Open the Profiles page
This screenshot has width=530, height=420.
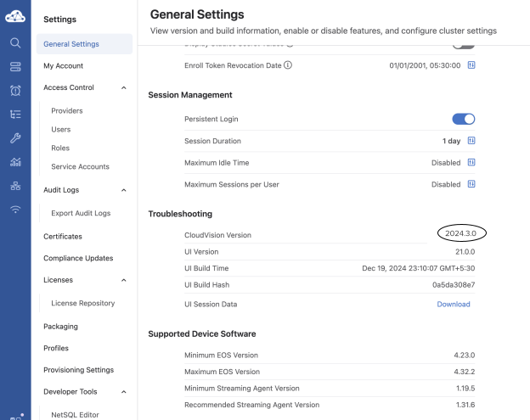pyautogui.click(x=56, y=348)
